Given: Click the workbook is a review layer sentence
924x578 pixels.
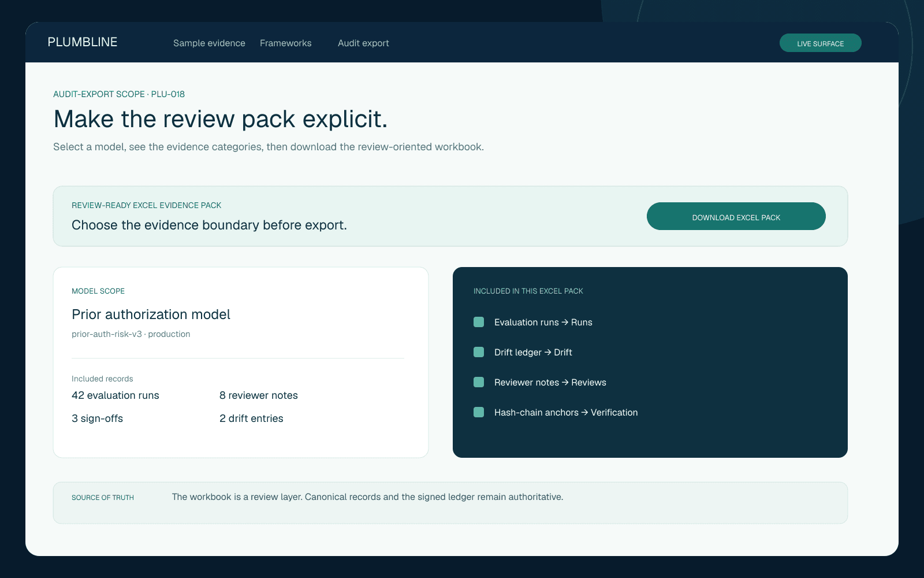Looking at the screenshot, I should (367, 497).
